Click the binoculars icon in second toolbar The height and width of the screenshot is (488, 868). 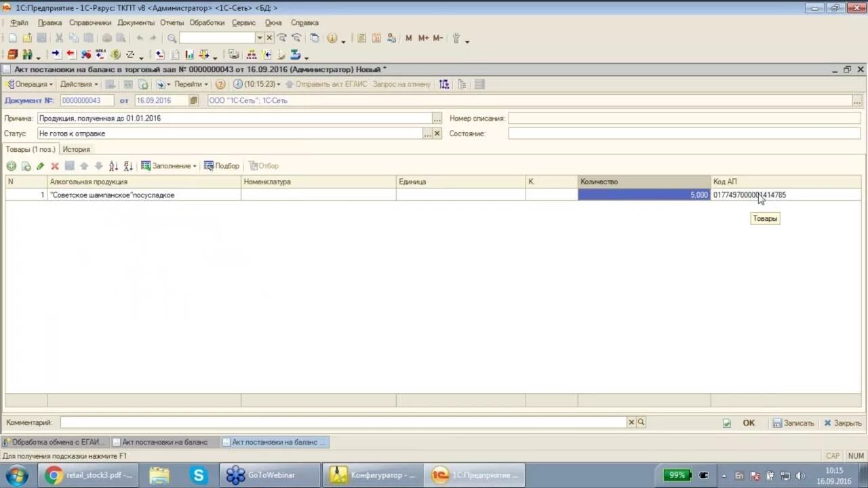(x=28, y=54)
